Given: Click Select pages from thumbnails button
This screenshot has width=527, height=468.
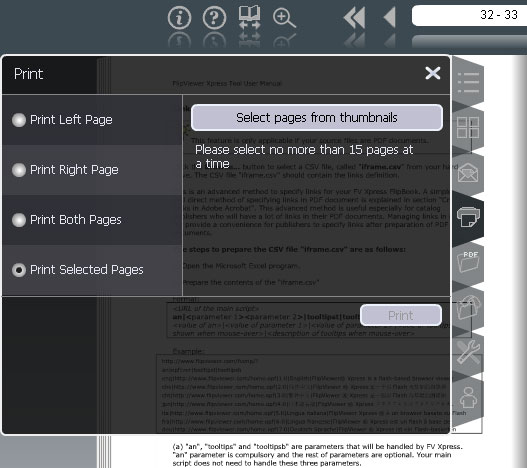Looking at the screenshot, I should (317, 117).
